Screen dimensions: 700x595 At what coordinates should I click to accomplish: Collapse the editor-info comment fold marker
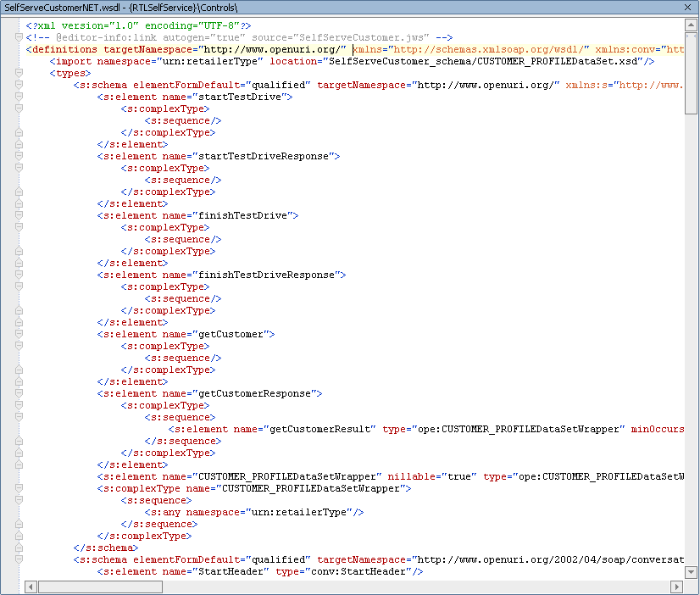19,37
